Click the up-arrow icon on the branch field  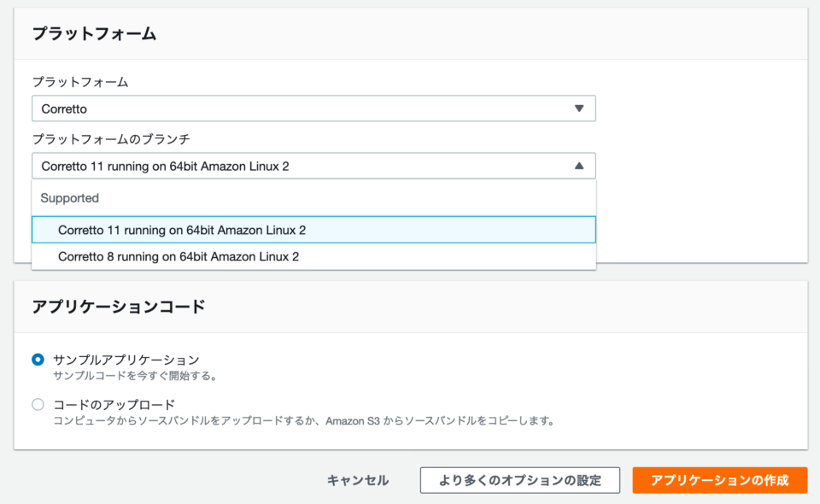[x=581, y=166]
